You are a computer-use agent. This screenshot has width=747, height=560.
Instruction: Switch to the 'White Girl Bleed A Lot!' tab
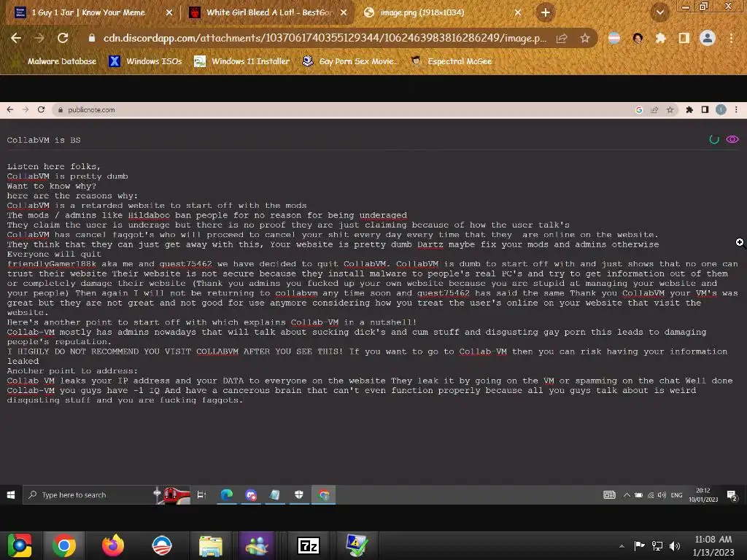pos(268,12)
